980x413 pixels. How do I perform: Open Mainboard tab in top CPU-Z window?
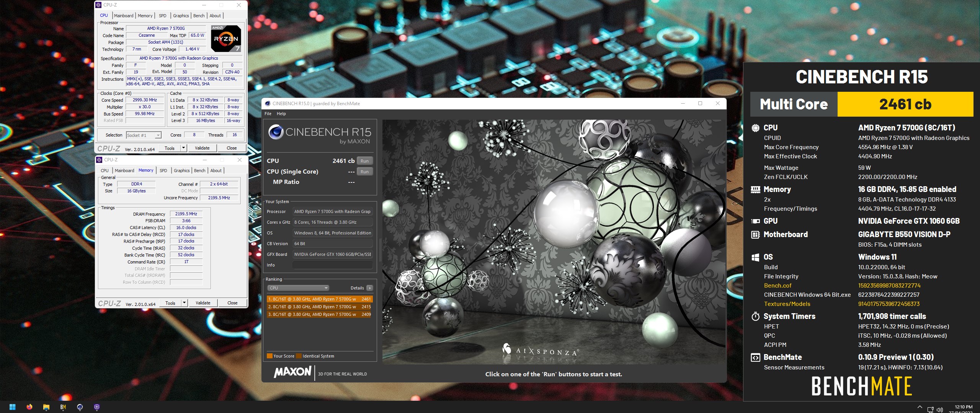pos(124,16)
